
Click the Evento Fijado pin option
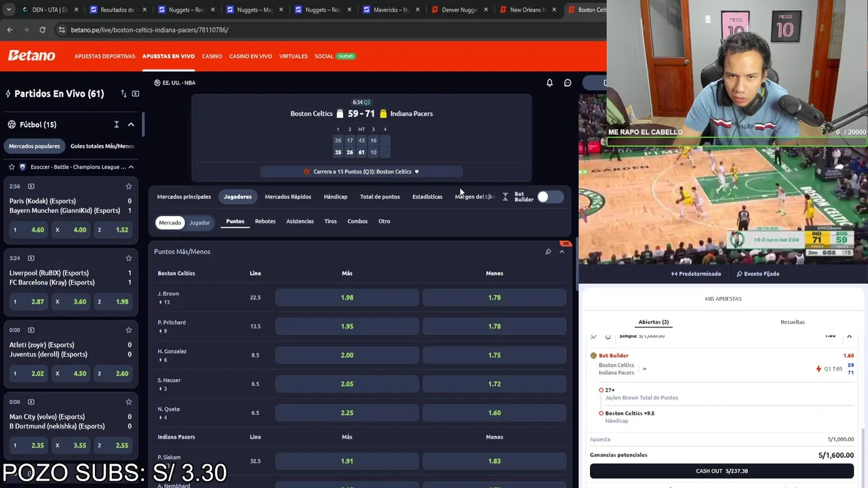click(757, 274)
